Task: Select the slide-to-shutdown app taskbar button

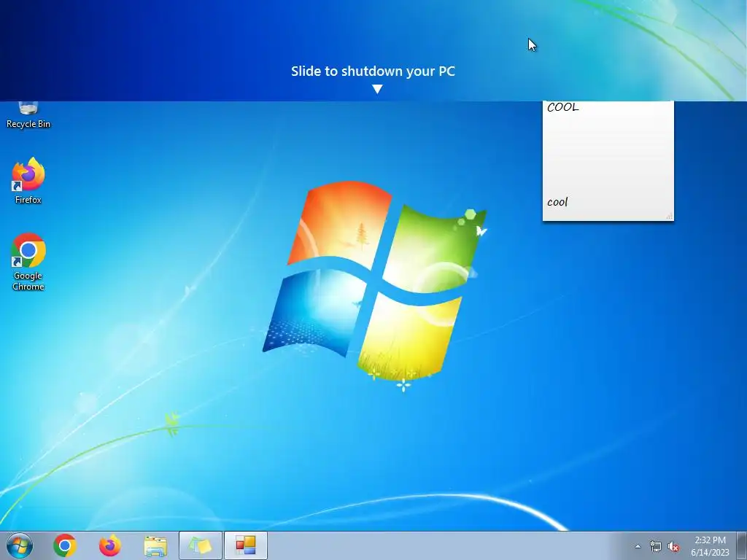Action: 246,545
